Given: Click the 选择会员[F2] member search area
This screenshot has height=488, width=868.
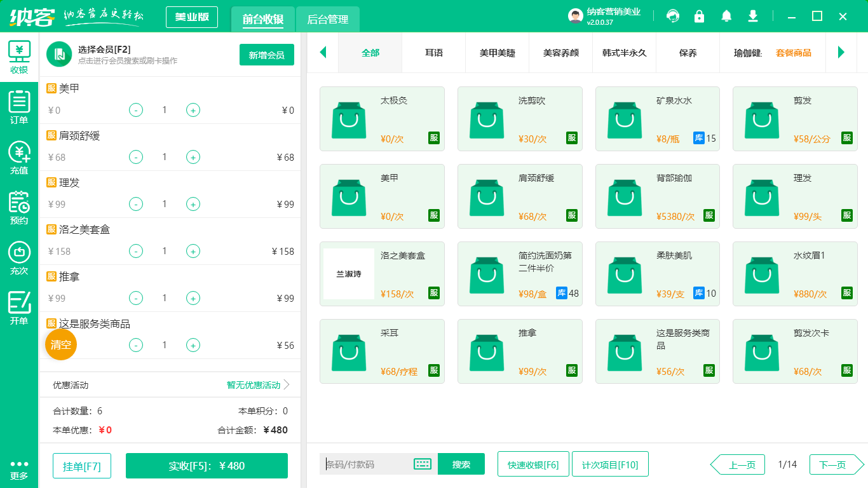Looking at the screenshot, I should point(128,55).
